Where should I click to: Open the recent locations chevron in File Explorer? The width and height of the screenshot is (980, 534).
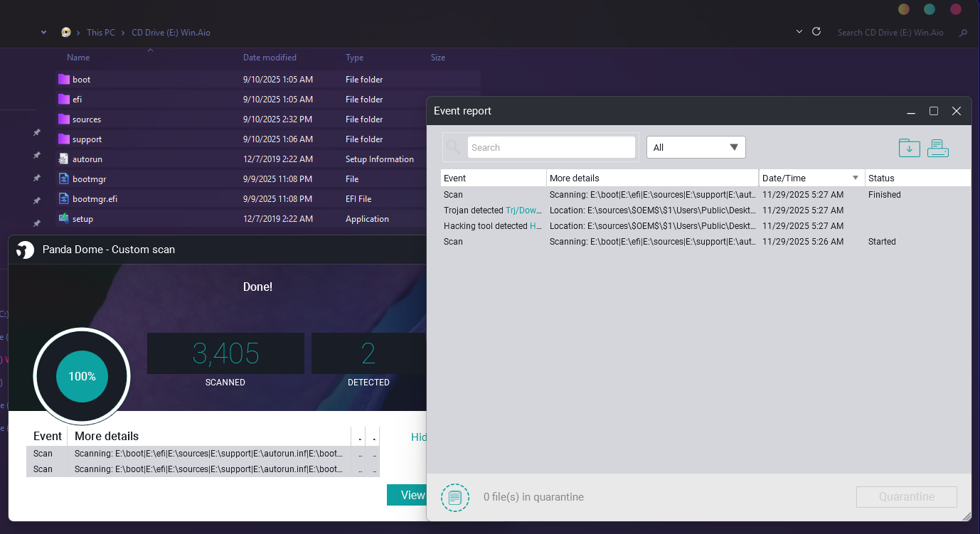(x=43, y=32)
